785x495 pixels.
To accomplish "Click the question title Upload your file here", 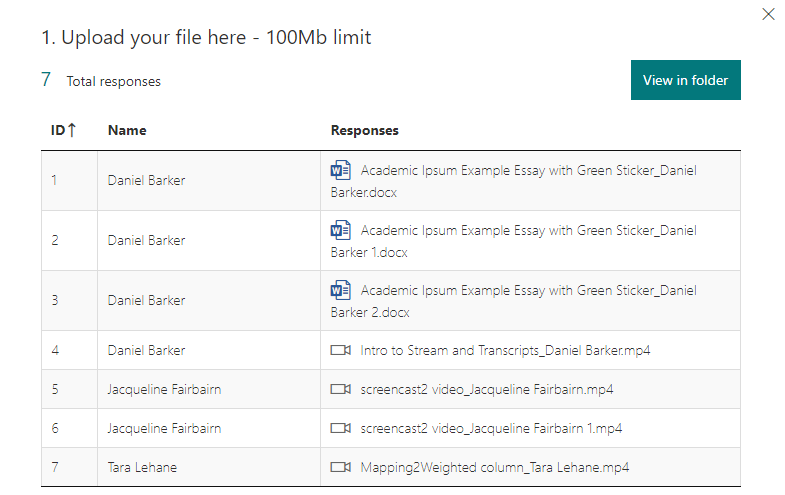I will click(206, 38).
